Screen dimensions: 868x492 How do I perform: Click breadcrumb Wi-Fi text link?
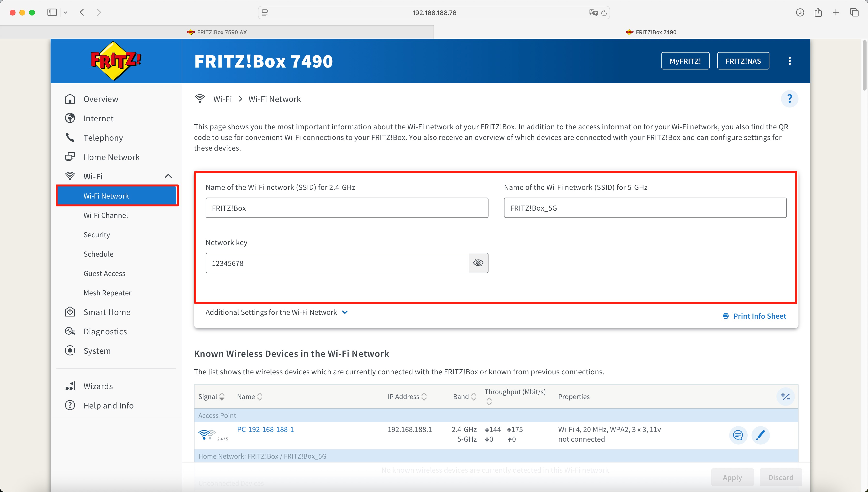click(222, 99)
